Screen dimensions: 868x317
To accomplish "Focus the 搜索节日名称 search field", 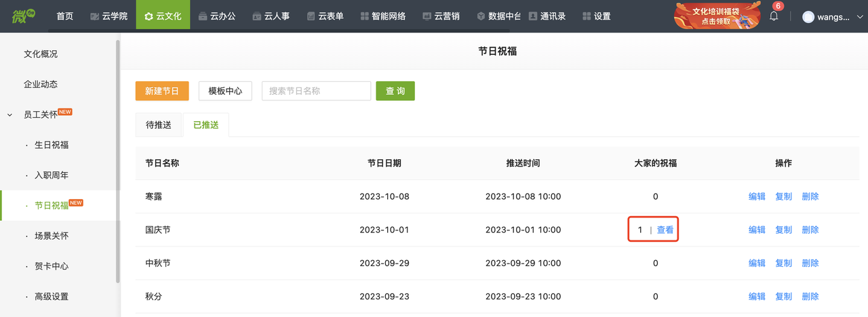I will coord(317,91).
